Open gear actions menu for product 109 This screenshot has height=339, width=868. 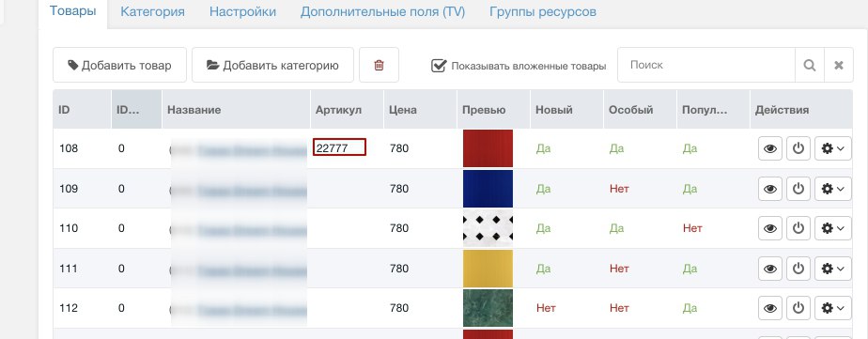click(833, 189)
